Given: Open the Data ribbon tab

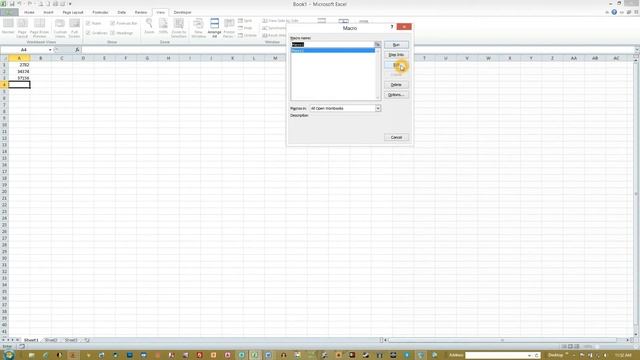Looking at the screenshot, I should 122,12.
